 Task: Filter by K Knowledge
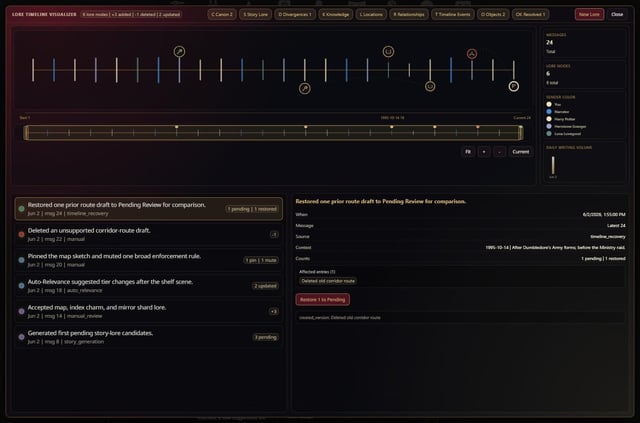click(x=336, y=14)
